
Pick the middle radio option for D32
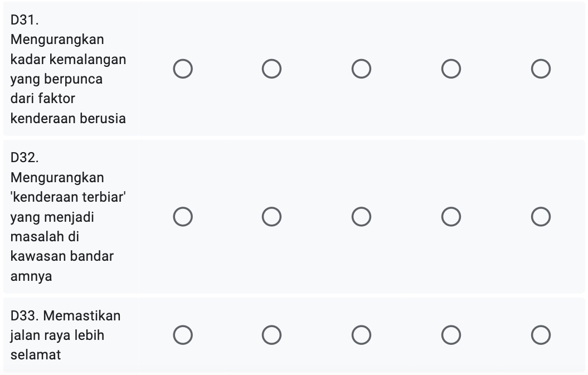tap(361, 217)
